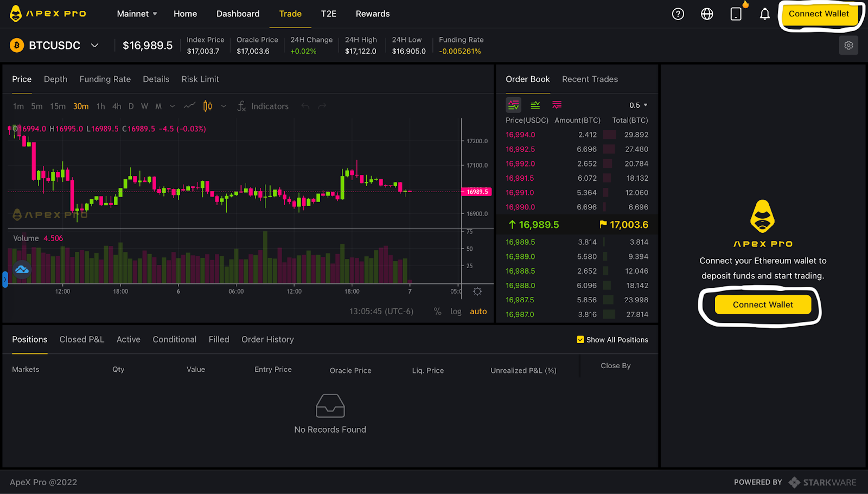Screen dimensions: 868x494
Task: Open the Active orders tab
Action: coord(129,339)
